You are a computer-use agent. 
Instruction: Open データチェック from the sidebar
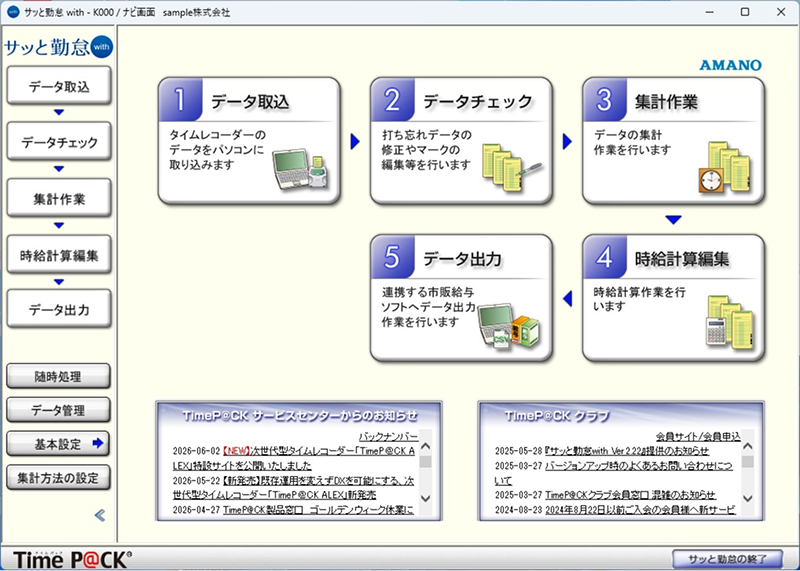(59, 141)
